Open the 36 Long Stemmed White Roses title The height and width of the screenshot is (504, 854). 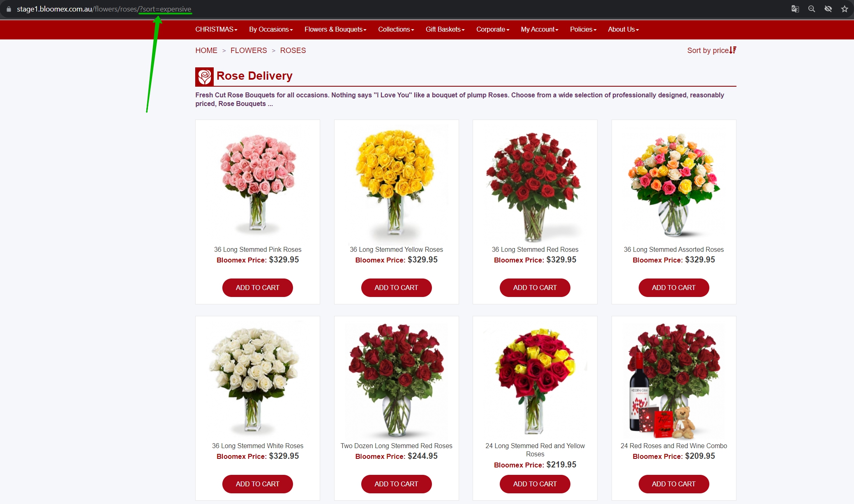pyautogui.click(x=258, y=446)
